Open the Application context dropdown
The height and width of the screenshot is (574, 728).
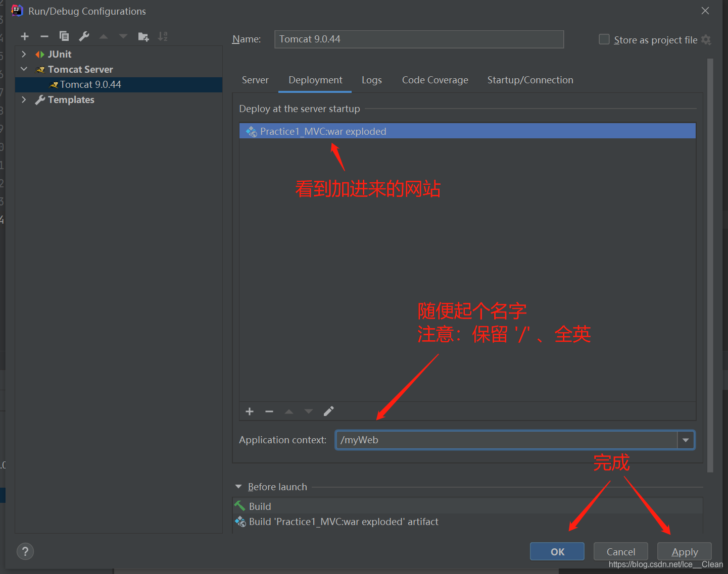click(686, 440)
